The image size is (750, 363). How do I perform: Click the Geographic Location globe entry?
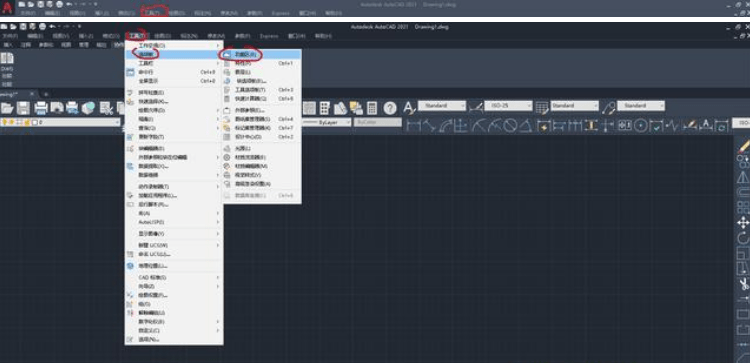pos(174,265)
